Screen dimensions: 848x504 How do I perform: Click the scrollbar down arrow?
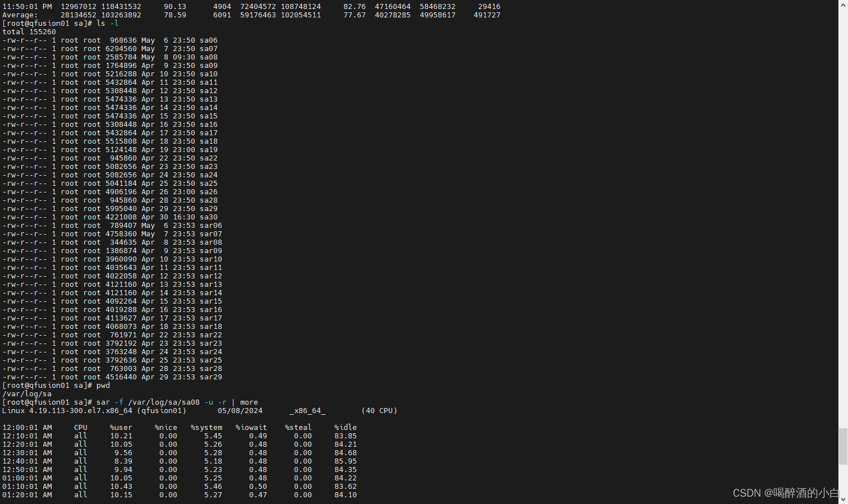point(844,500)
